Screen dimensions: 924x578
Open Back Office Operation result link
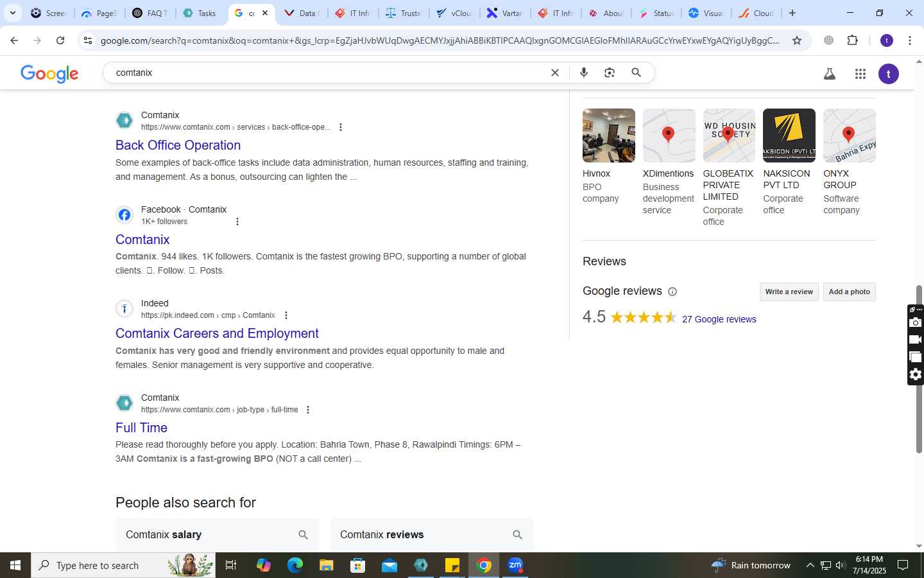178,145
